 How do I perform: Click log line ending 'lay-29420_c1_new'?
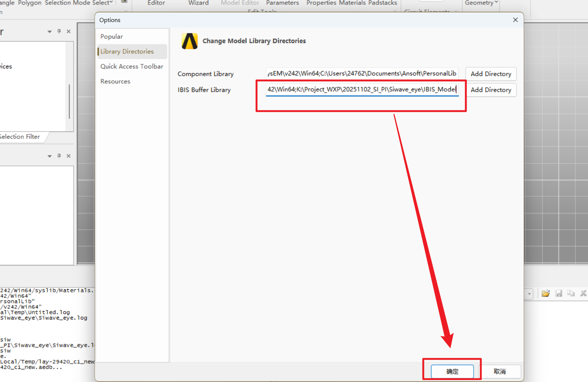[47, 362]
